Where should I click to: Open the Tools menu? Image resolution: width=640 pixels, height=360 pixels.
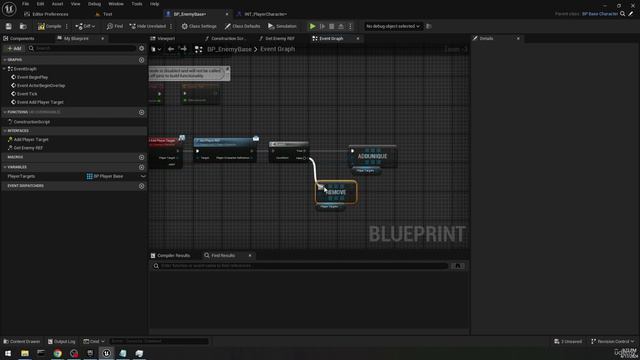click(137, 4)
